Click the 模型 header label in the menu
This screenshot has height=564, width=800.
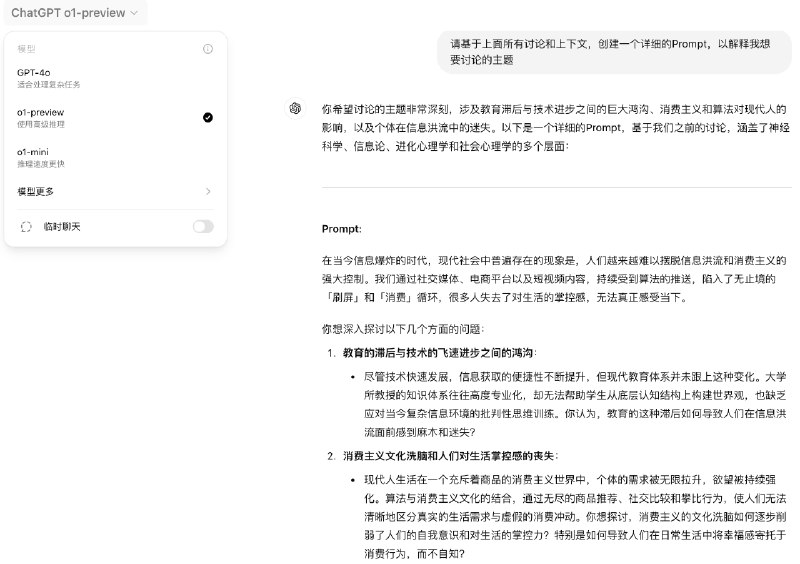[26, 48]
